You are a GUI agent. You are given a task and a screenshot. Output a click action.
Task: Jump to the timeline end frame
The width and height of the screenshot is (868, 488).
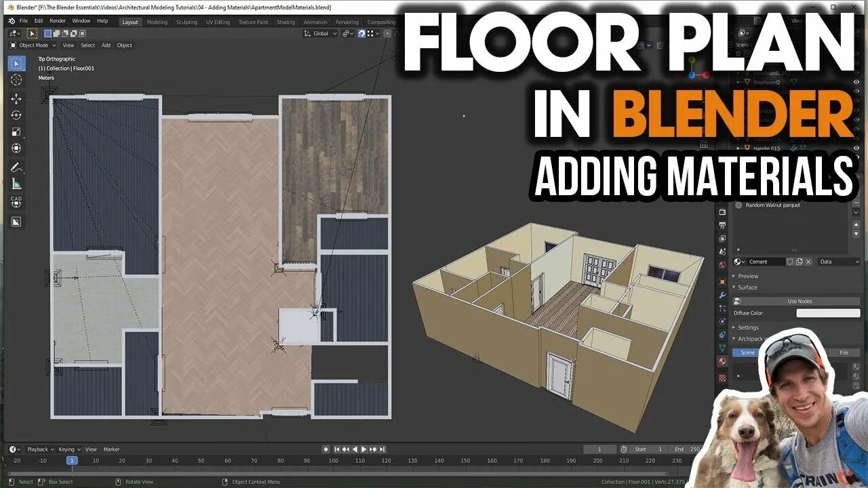tap(382, 449)
